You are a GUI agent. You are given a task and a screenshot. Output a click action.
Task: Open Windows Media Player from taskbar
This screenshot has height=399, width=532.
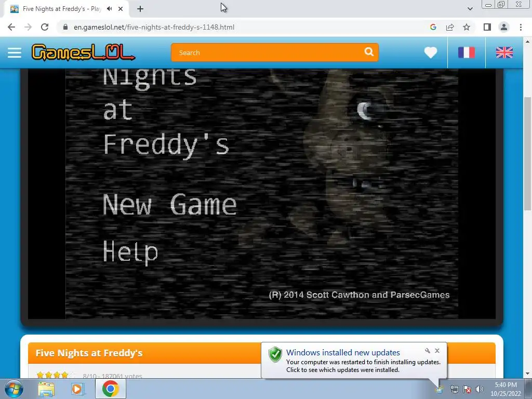tap(78, 389)
